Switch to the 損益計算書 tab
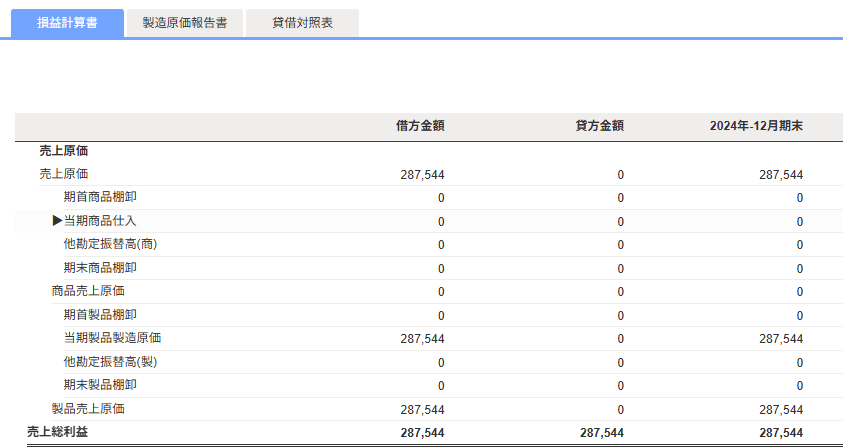Viewport: 843px width, 447px height. [x=67, y=23]
